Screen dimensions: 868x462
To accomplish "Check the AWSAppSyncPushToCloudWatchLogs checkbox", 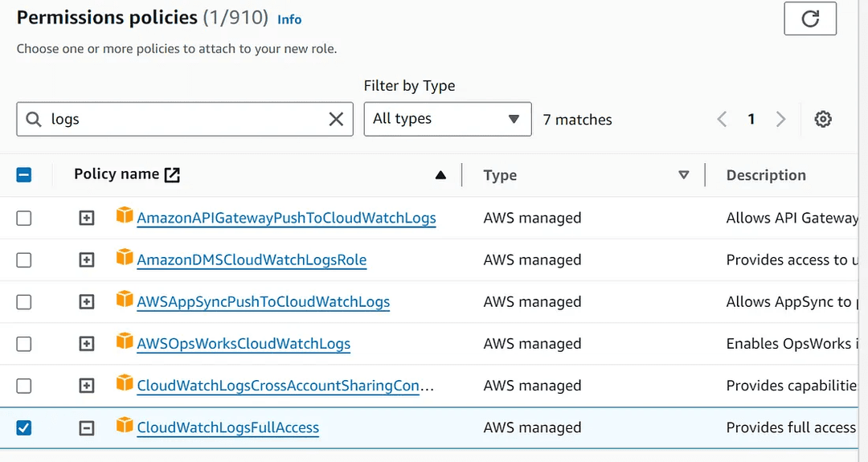I will pyautogui.click(x=24, y=302).
